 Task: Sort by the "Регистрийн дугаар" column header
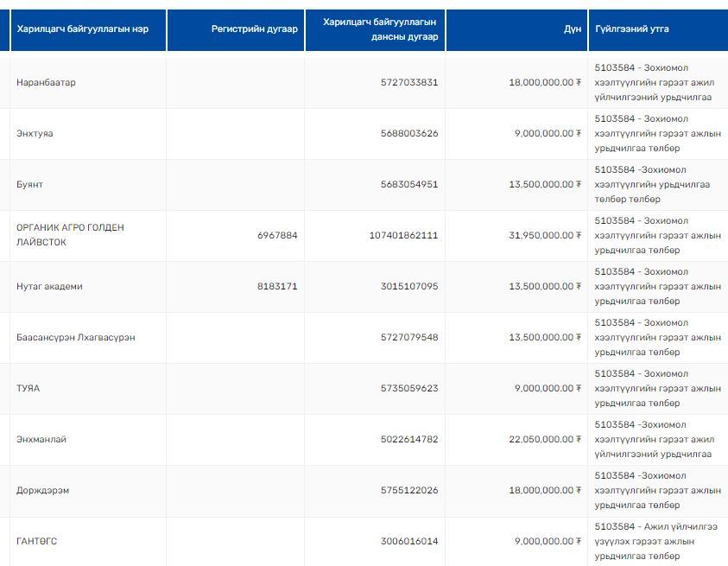pos(254,29)
